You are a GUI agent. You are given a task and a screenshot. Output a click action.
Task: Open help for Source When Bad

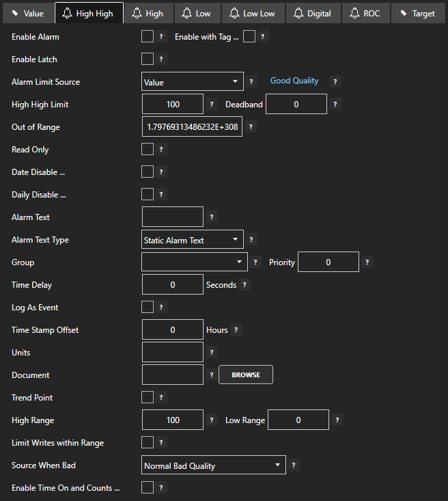click(294, 465)
